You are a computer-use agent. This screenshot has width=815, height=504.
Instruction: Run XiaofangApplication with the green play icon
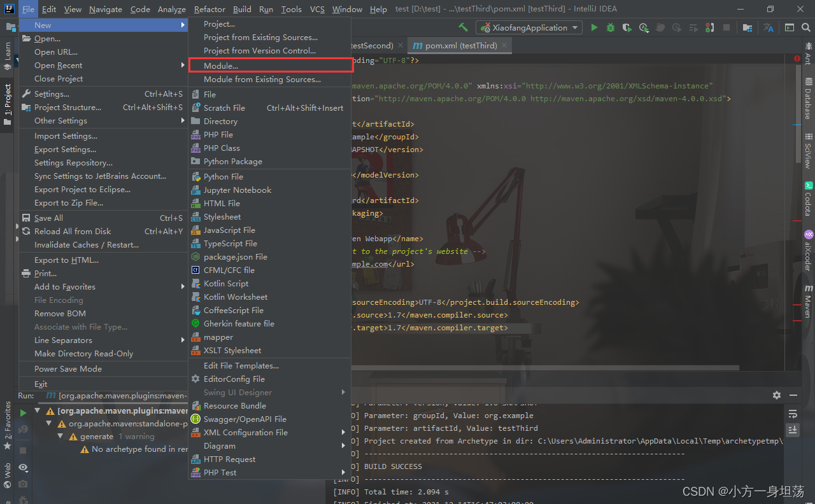coord(594,27)
